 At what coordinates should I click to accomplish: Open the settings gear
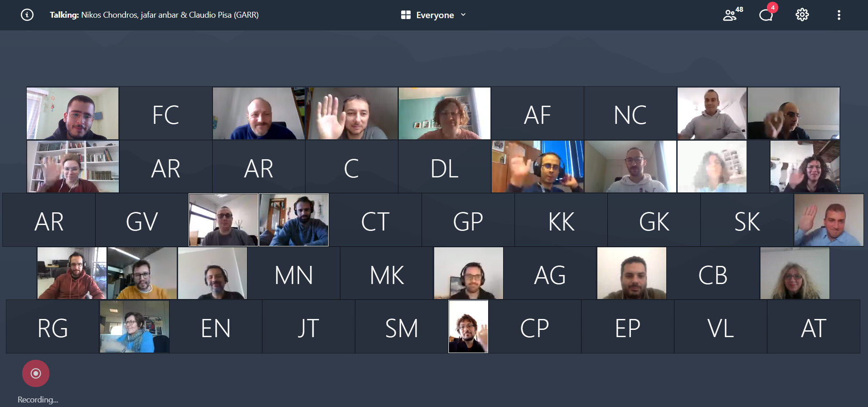point(802,15)
